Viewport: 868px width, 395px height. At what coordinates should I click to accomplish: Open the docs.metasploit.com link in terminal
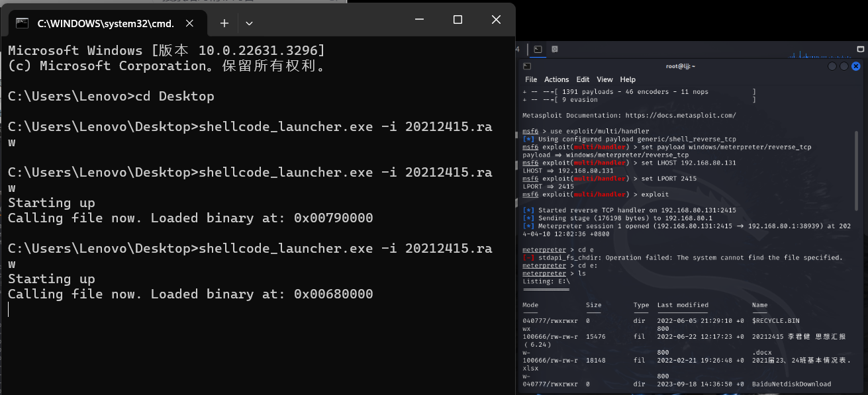(x=679, y=115)
